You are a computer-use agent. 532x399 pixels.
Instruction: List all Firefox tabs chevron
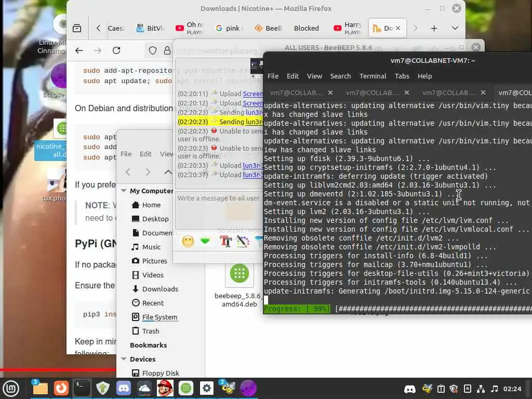pos(455,28)
